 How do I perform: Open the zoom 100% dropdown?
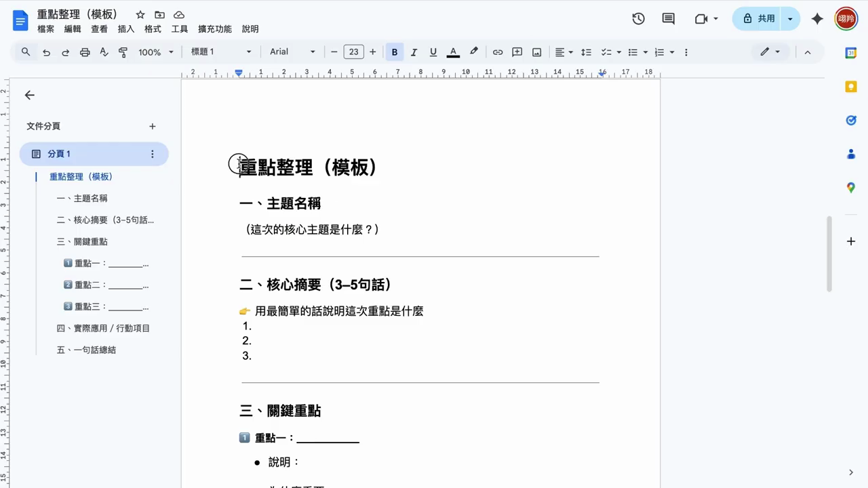(156, 52)
